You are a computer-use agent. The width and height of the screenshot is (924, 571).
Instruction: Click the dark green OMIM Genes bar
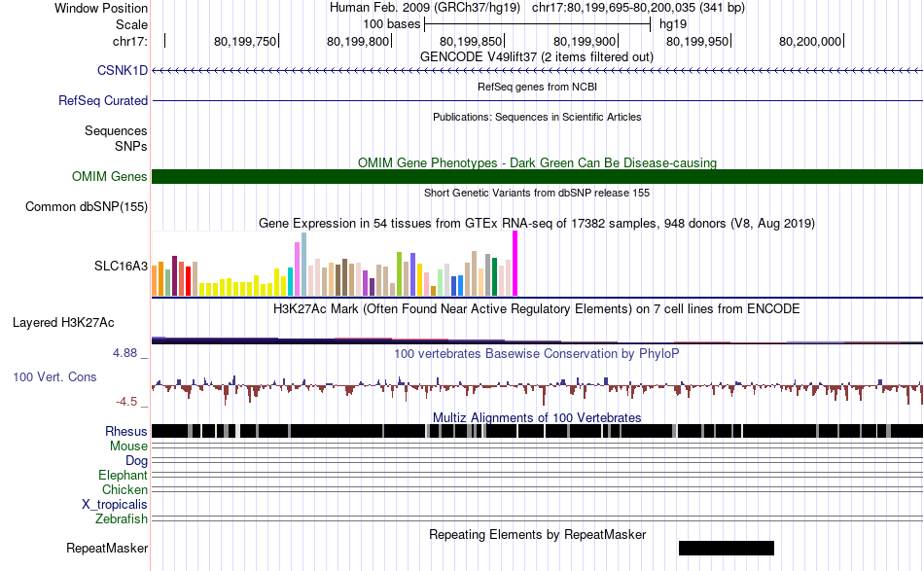537,176
